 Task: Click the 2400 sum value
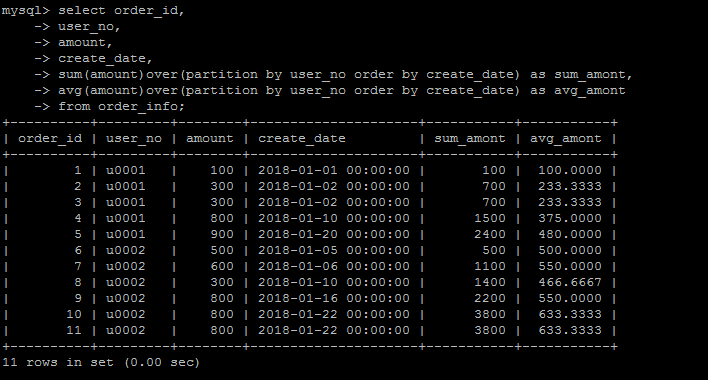489,234
